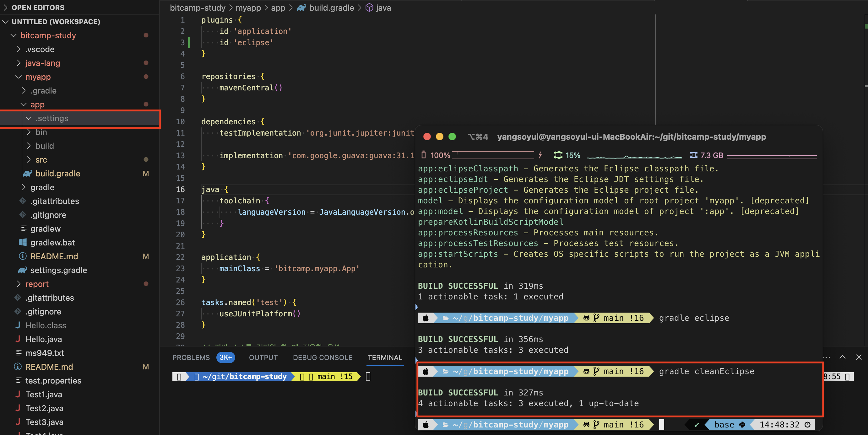This screenshot has width=868, height=435.
Task: Open Test1.java in the explorer
Action: pyautogui.click(x=44, y=394)
